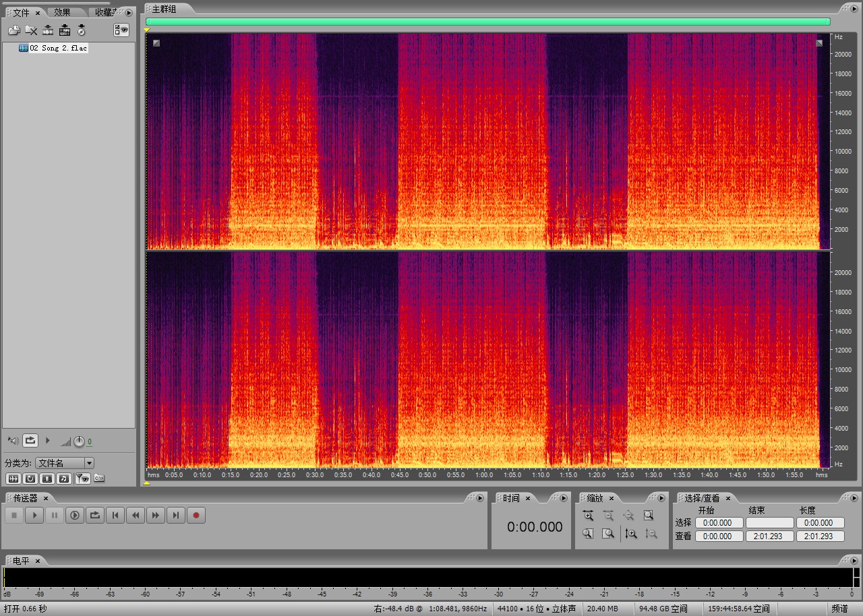This screenshot has height=616, width=863.
Task: Click the selection 结束 time field
Action: [x=769, y=523]
